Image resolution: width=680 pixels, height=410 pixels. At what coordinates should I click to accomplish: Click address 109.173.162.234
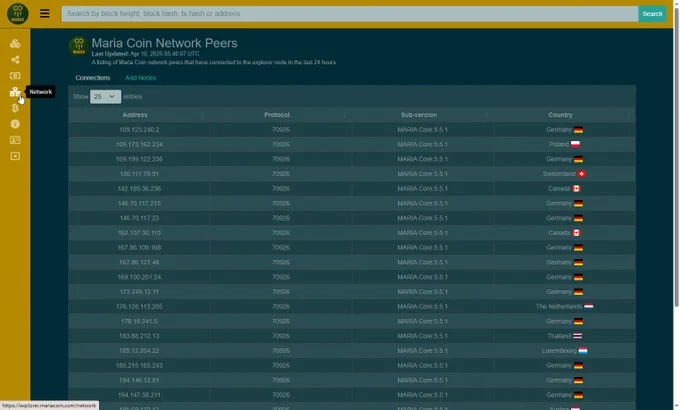click(139, 144)
